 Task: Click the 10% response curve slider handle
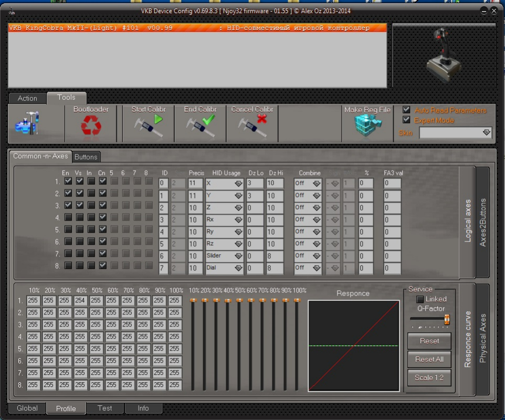(193, 300)
